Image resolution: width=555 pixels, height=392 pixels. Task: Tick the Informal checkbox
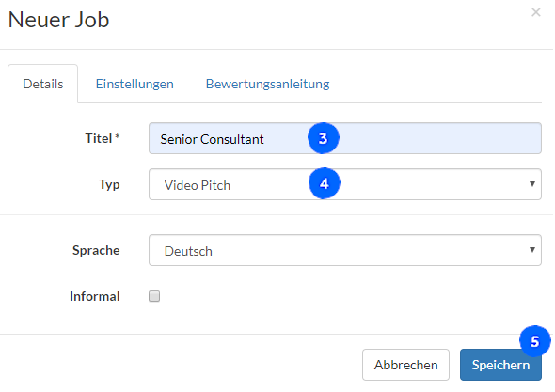click(154, 296)
